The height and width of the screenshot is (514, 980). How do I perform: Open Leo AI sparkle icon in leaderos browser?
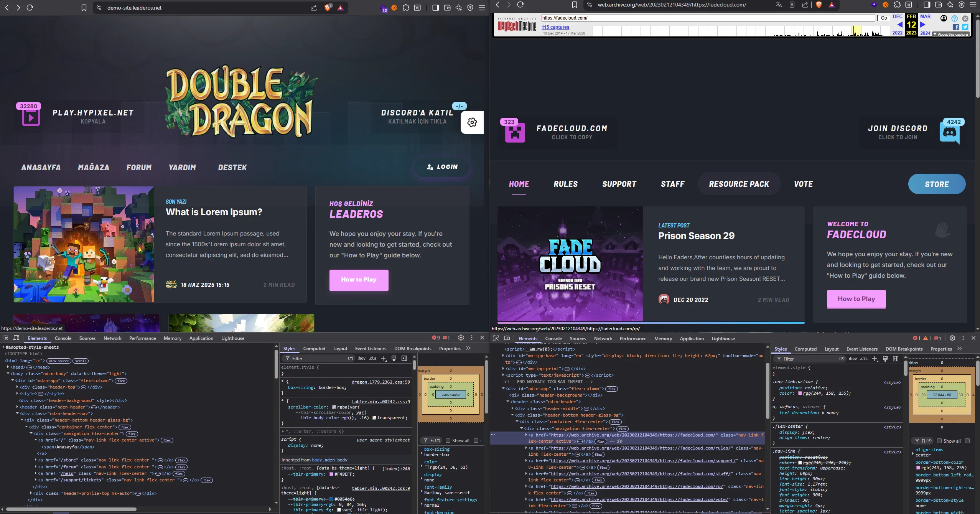pyautogui.click(x=458, y=8)
